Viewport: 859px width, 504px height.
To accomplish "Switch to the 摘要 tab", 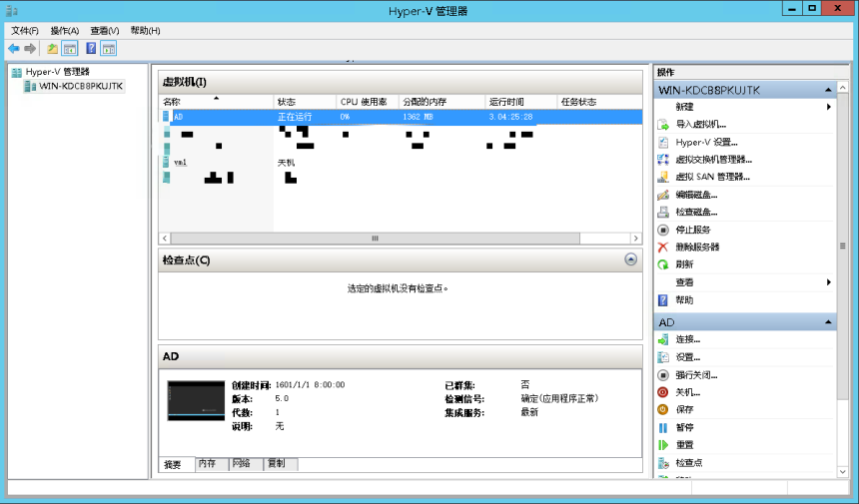I will 177,465.
